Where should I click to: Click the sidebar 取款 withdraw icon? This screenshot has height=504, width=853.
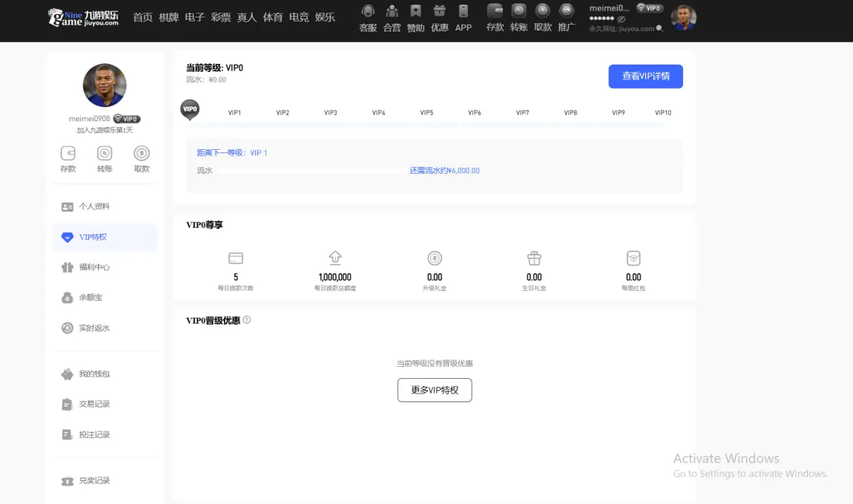click(141, 154)
